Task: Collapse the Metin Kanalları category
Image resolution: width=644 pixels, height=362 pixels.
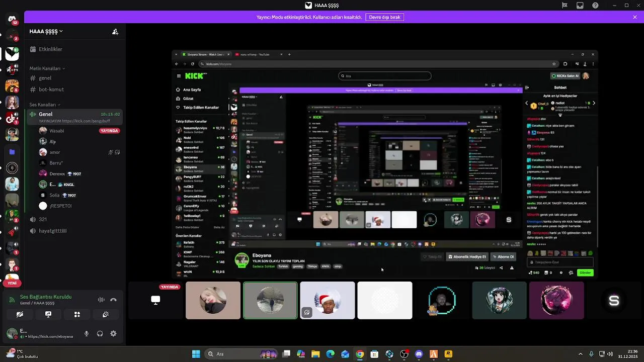Action: [47, 68]
